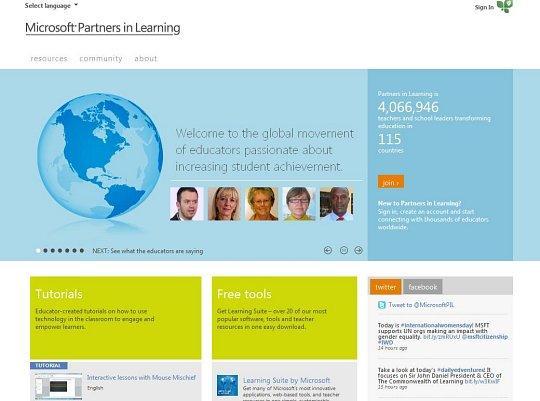The width and height of the screenshot is (540, 401).
Task: Open the Select language dropdown
Action: tap(51, 6)
